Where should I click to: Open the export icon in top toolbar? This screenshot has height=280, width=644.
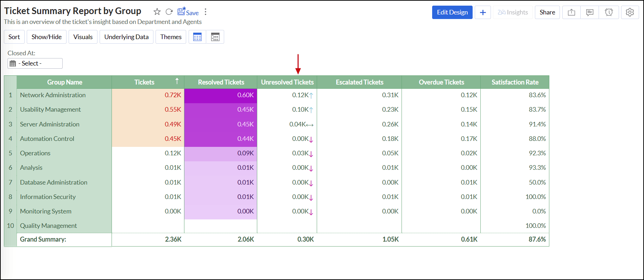(572, 12)
